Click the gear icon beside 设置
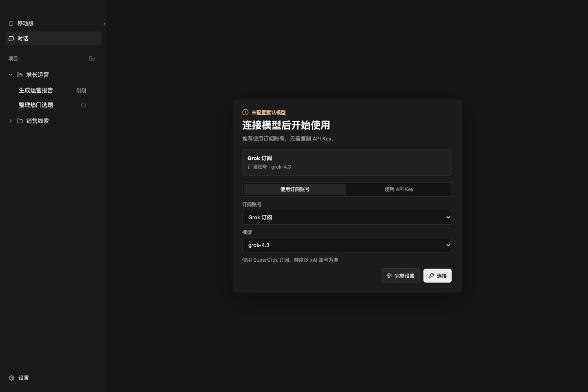Image resolution: width=588 pixels, height=392 pixels. 11,378
